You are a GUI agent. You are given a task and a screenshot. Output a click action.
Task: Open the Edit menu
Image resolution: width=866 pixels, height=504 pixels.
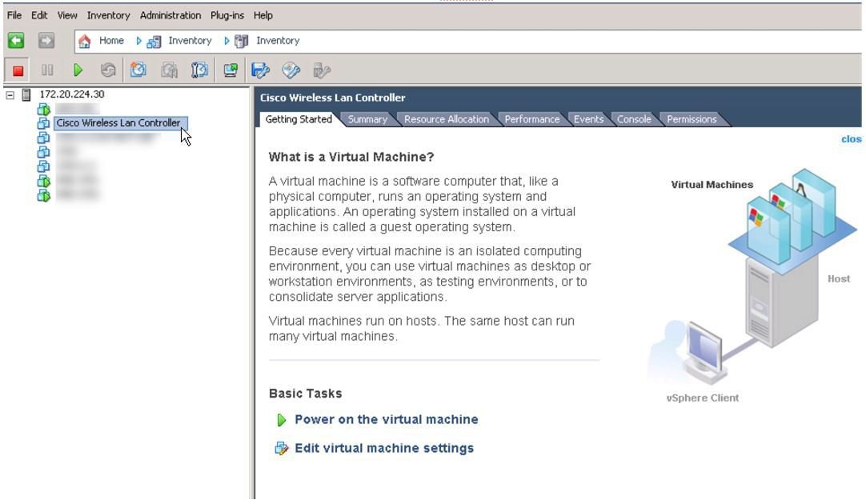(x=39, y=15)
